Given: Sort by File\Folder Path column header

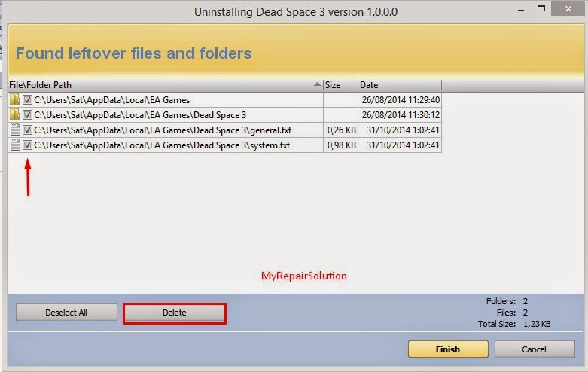Looking at the screenshot, I should point(166,85).
